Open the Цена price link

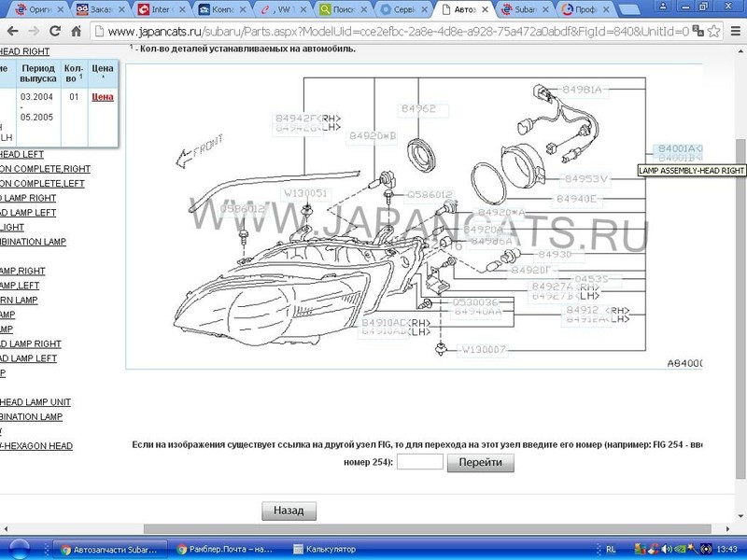(x=103, y=98)
